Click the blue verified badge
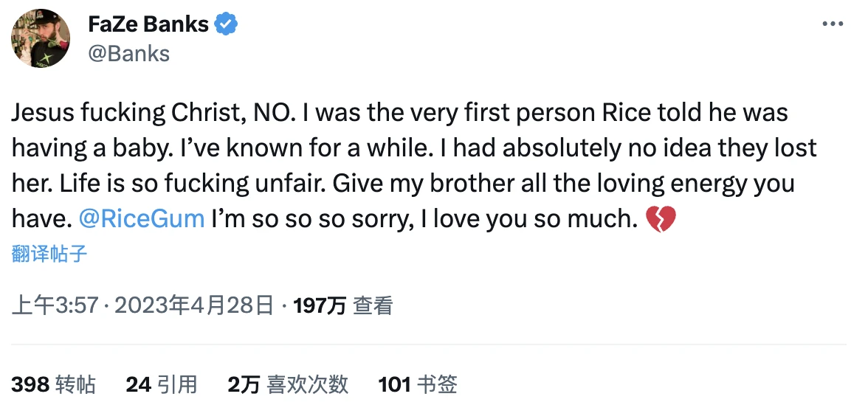 pos(226,24)
